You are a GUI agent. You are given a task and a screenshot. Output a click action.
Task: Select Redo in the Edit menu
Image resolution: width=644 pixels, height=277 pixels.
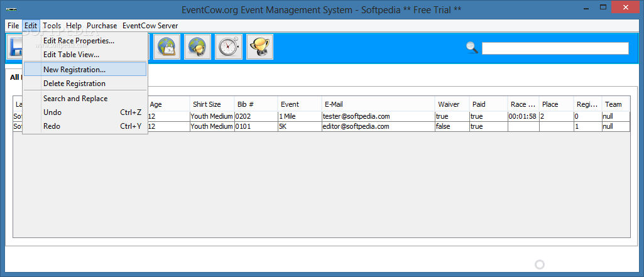click(x=85, y=126)
